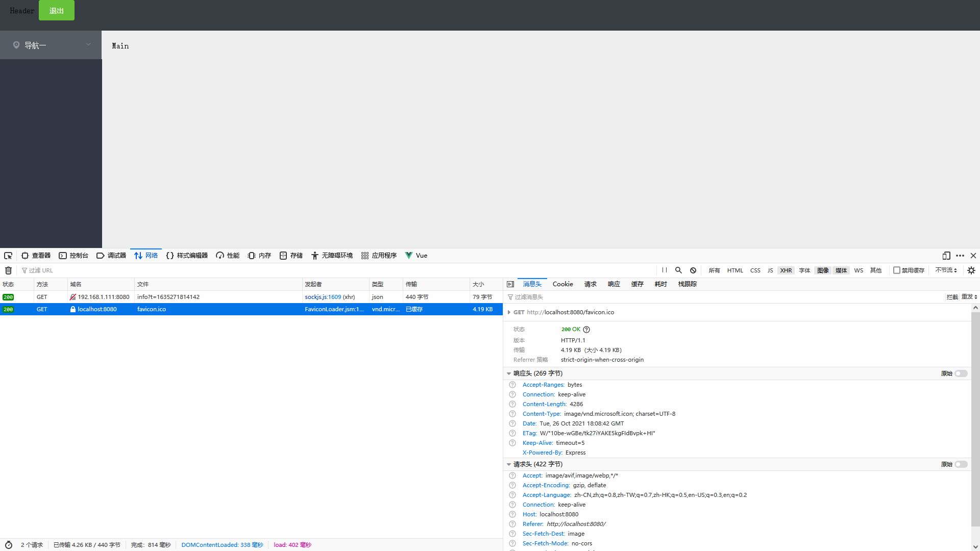Open the 不节流 throttling dropdown

(x=946, y=270)
